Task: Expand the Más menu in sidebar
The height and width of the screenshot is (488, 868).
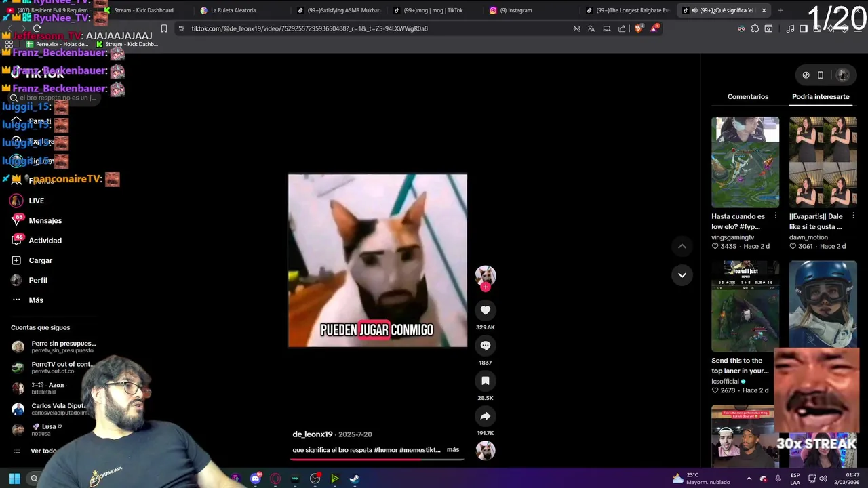Action: pyautogui.click(x=27, y=300)
